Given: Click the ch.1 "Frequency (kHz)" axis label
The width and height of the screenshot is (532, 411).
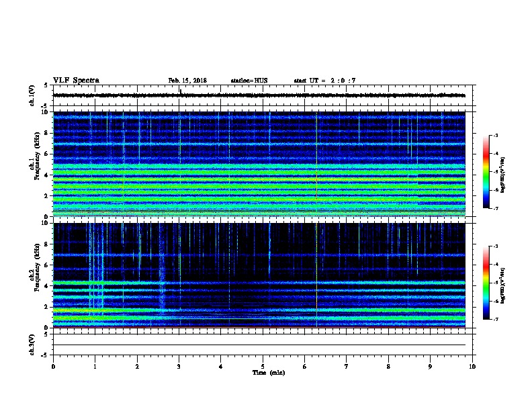Looking at the screenshot, I should pyautogui.click(x=37, y=156).
